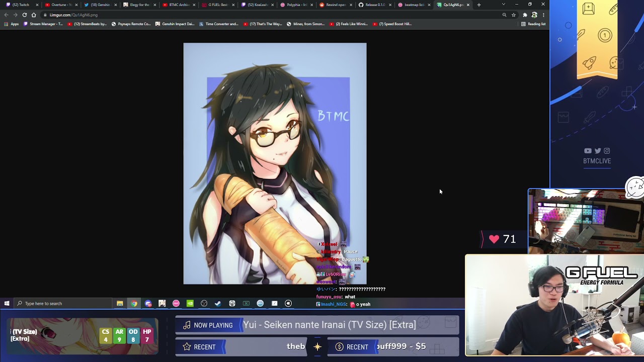Open Steam from the taskbar
Image resolution: width=644 pixels, height=362 pixels.
pyautogui.click(x=218, y=304)
